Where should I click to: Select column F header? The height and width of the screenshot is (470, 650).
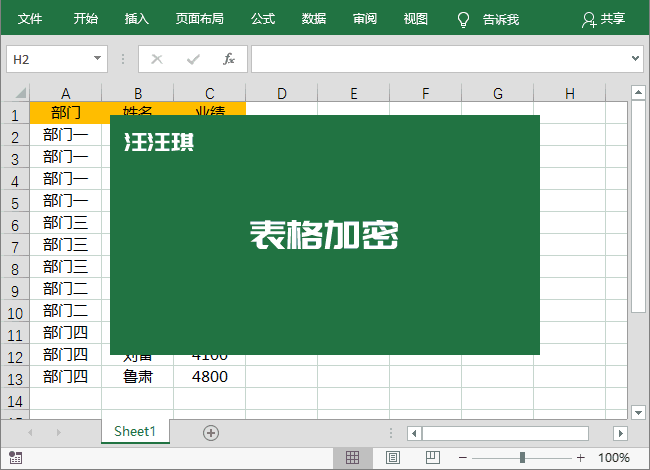point(425,93)
